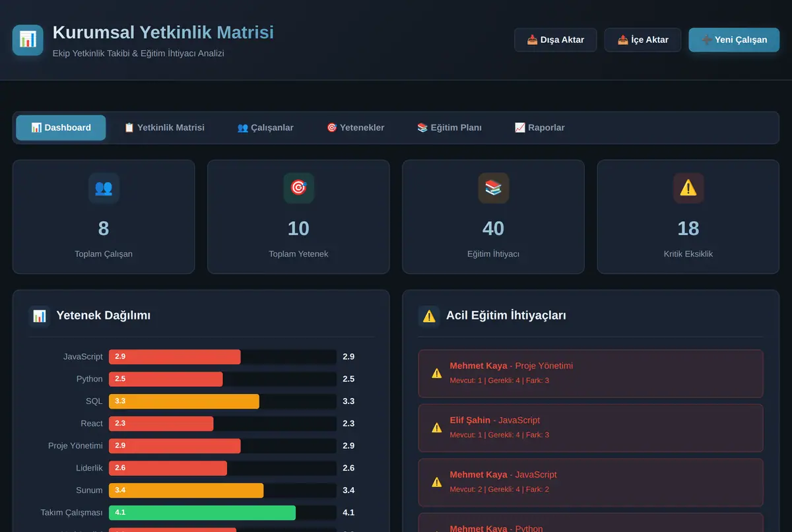
Task: Click the bar chart app logo icon
Action: [28, 40]
